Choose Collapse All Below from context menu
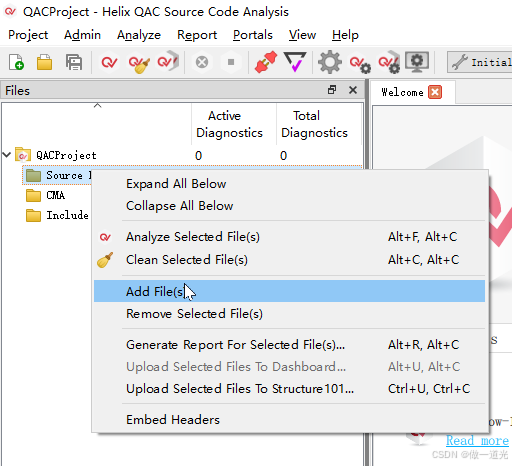Screen dimensions: 512x466 click(289, 206)
